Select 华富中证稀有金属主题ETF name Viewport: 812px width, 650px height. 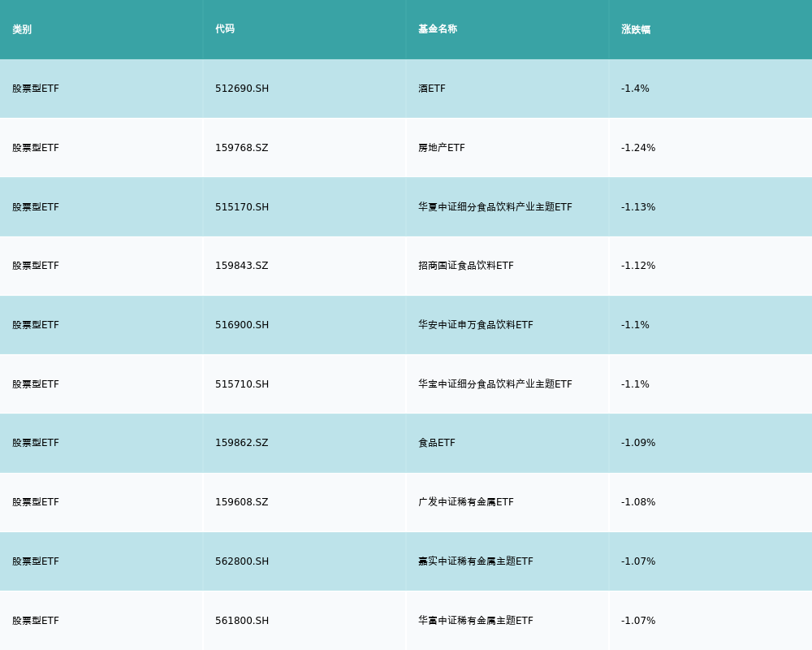click(476, 621)
